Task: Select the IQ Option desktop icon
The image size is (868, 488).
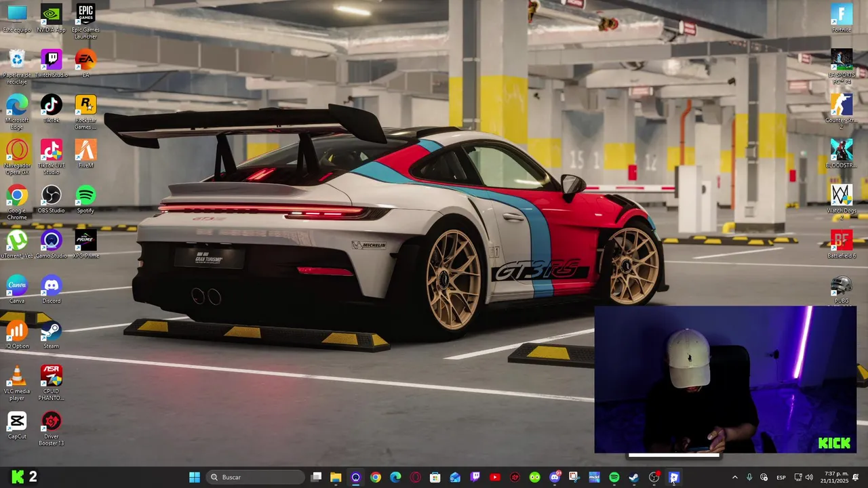Action: coord(17,334)
